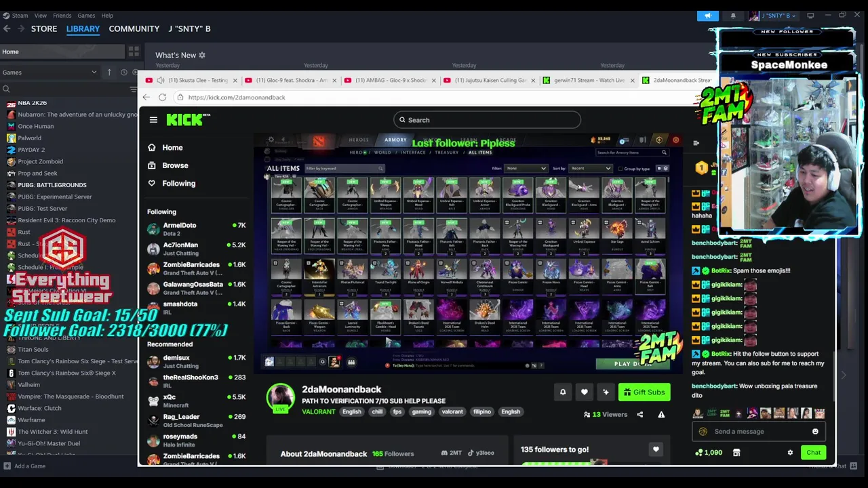
Task: Click the Send a message chat input
Action: click(759, 431)
